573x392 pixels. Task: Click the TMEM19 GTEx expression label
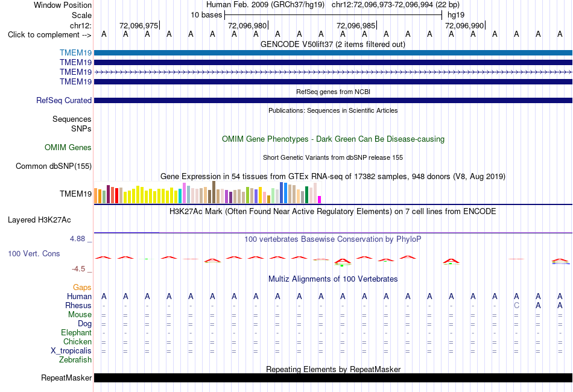75,194
